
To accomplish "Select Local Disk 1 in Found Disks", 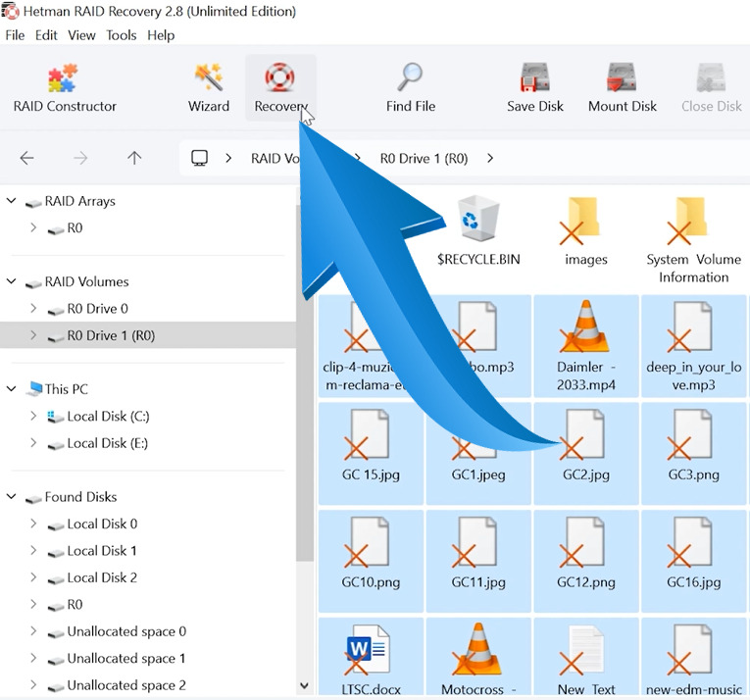I will click(x=102, y=551).
